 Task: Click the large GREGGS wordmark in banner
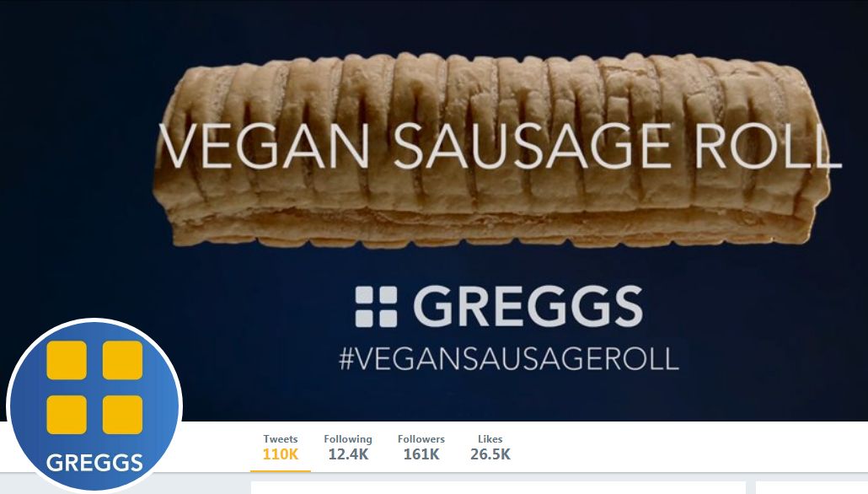528,306
